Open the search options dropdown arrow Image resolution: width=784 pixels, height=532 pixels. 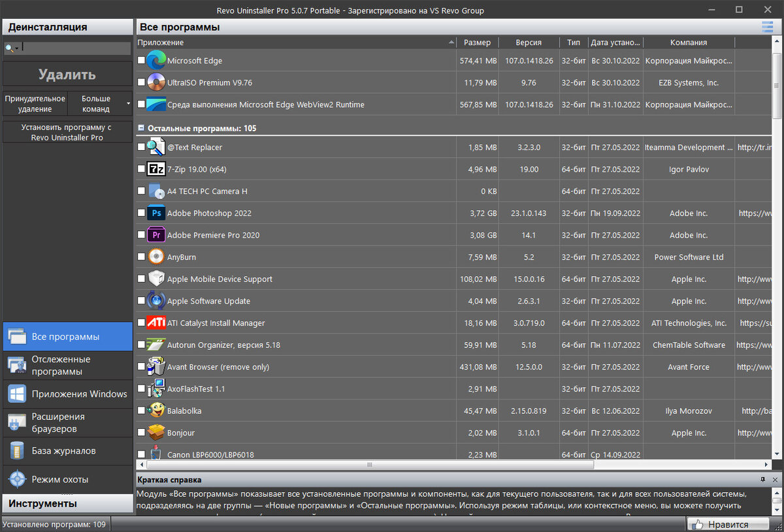click(16, 48)
